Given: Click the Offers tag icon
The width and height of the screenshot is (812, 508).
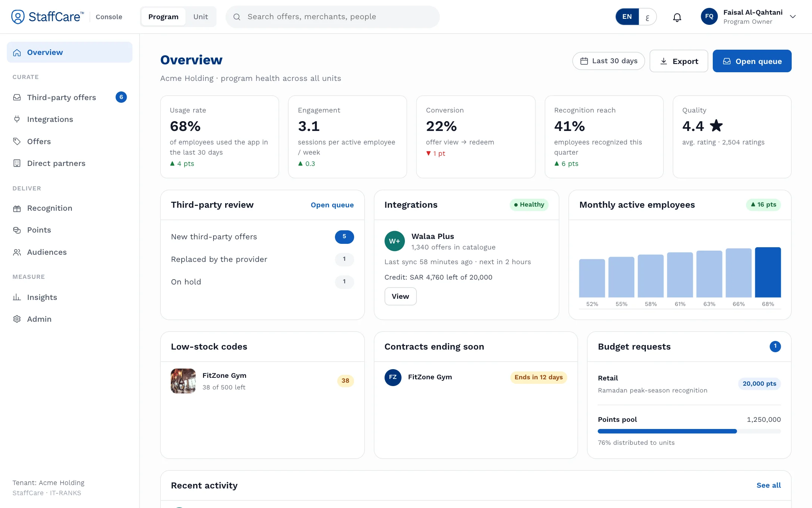Looking at the screenshot, I should [x=17, y=141].
